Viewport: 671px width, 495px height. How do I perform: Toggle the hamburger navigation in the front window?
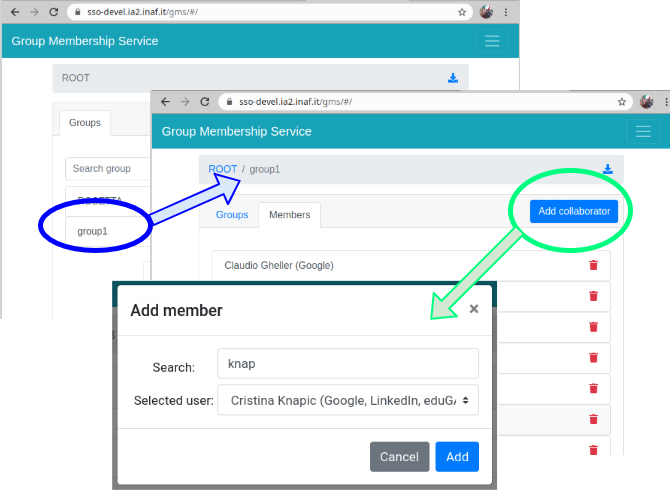643,132
